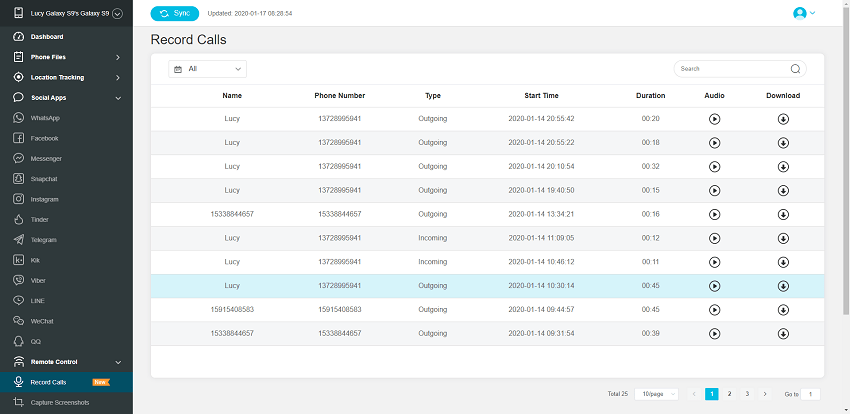Play audio for the 20:55:42 call
This screenshot has height=414, width=850.
714,119
